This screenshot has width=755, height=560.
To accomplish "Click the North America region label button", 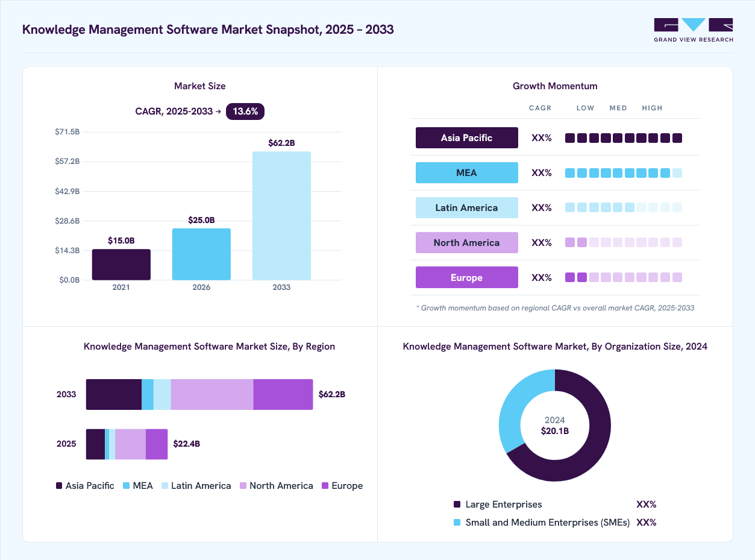I will click(x=467, y=242).
